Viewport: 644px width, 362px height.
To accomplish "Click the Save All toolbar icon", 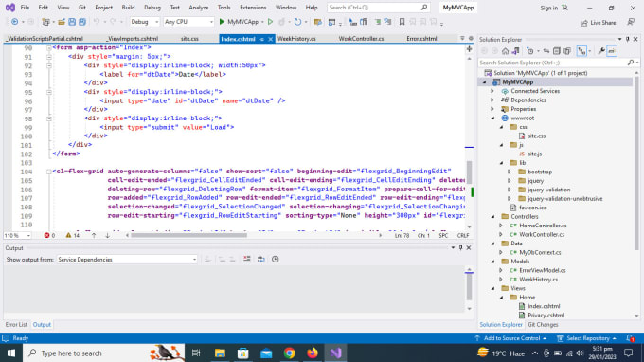I will coord(82,22).
